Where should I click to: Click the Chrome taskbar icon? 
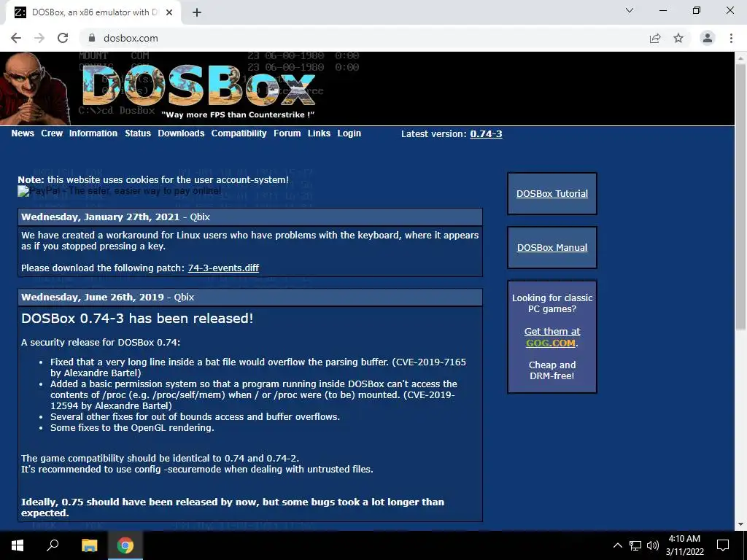click(x=125, y=545)
